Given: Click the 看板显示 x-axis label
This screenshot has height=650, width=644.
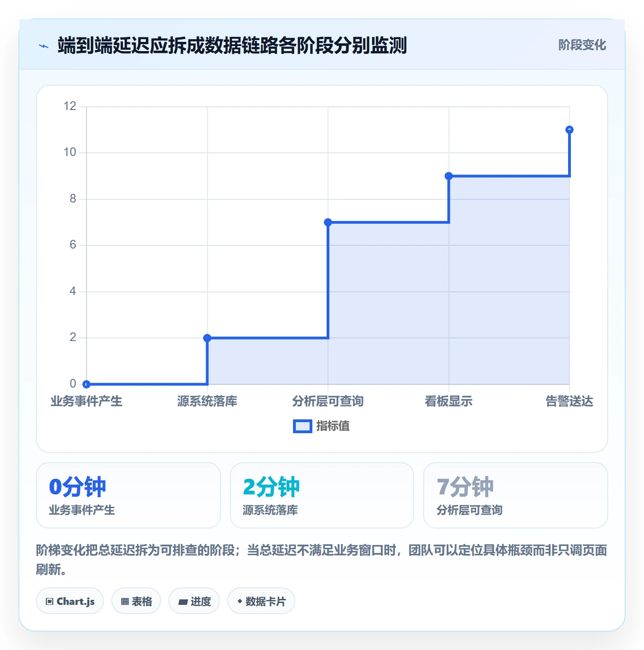Looking at the screenshot, I should click(x=449, y=401).
